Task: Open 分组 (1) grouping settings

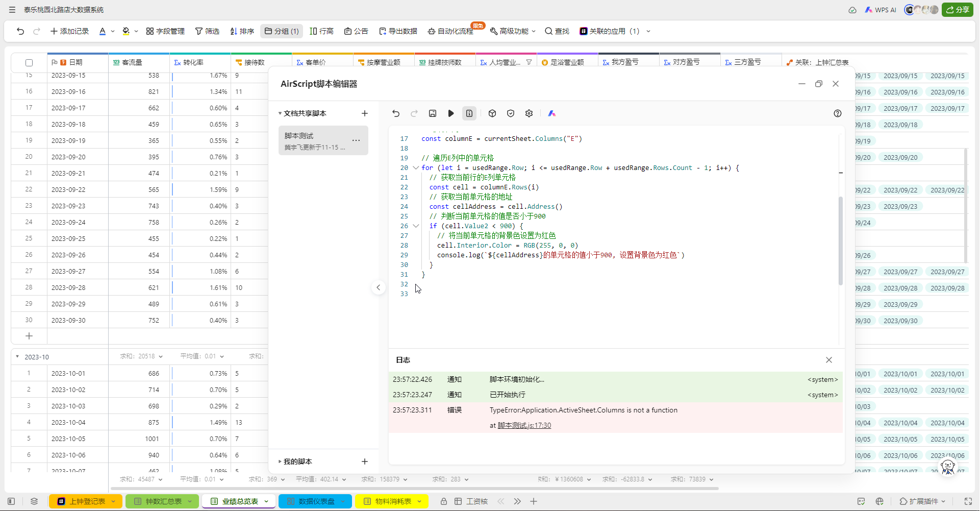Action: click(x=282, y=31)
